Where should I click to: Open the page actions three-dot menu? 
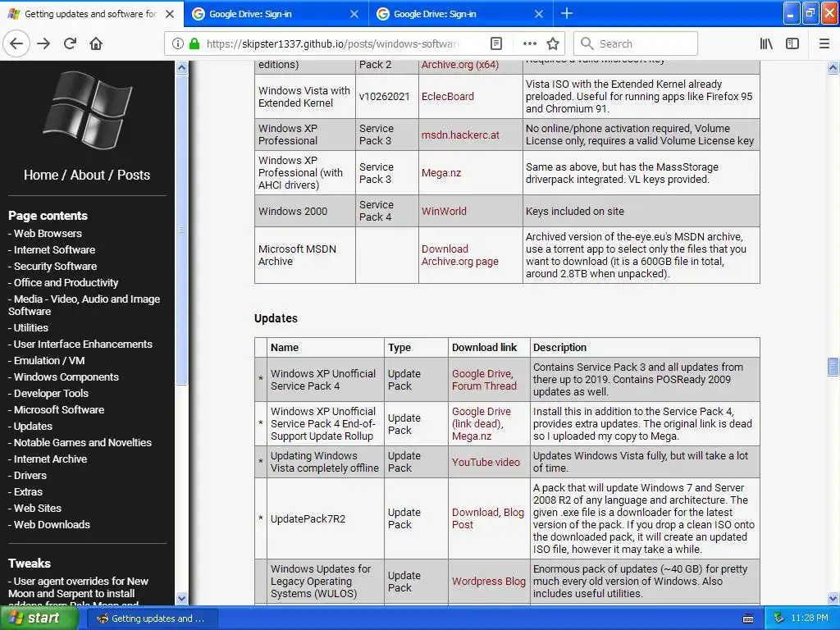(x=529, y=43)
